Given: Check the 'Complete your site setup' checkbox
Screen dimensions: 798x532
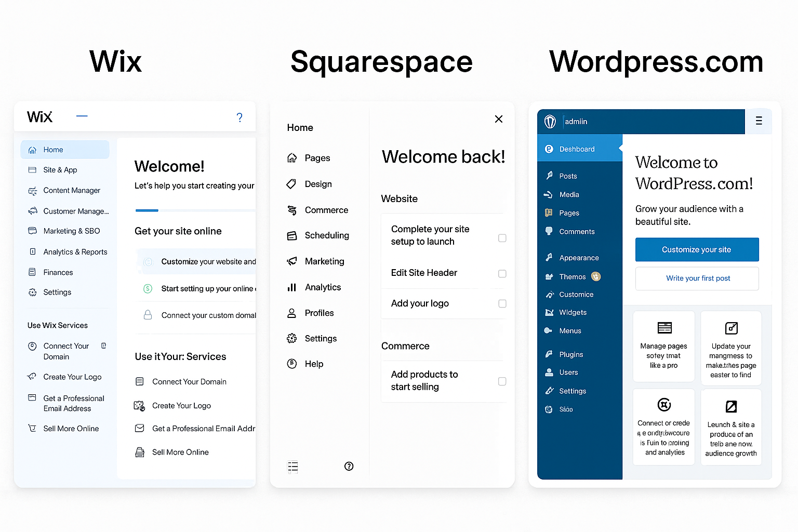Looking at the screenshot, I should (x=502, y=238).
